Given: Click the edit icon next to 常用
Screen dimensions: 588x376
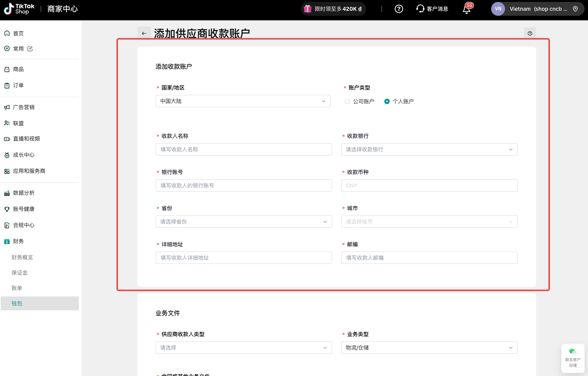Looking at the screenshot, I should coord(30,49).
